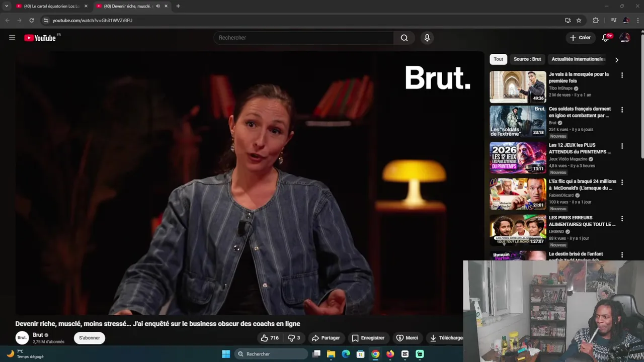The width and height of the screenshot is (644, 362).
Task: Open 'Les 12 JEUX les PLUS ATTENDUS' title
Action: click(580, 148)
